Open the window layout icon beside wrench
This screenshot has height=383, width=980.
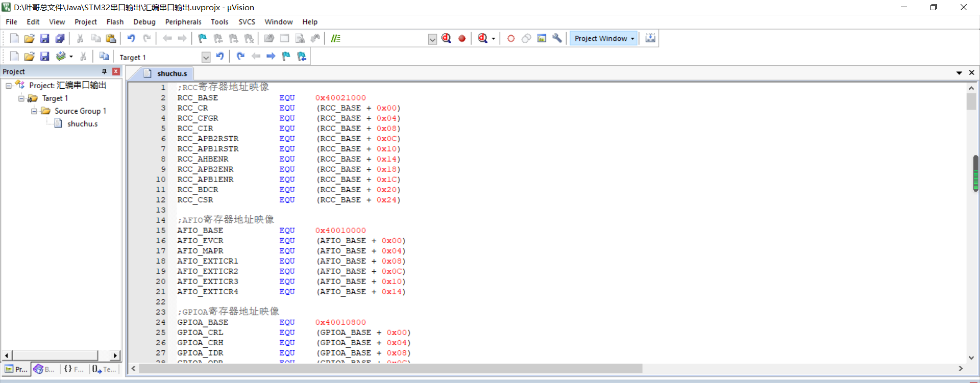pyautogui.click(x=542, y=38)
